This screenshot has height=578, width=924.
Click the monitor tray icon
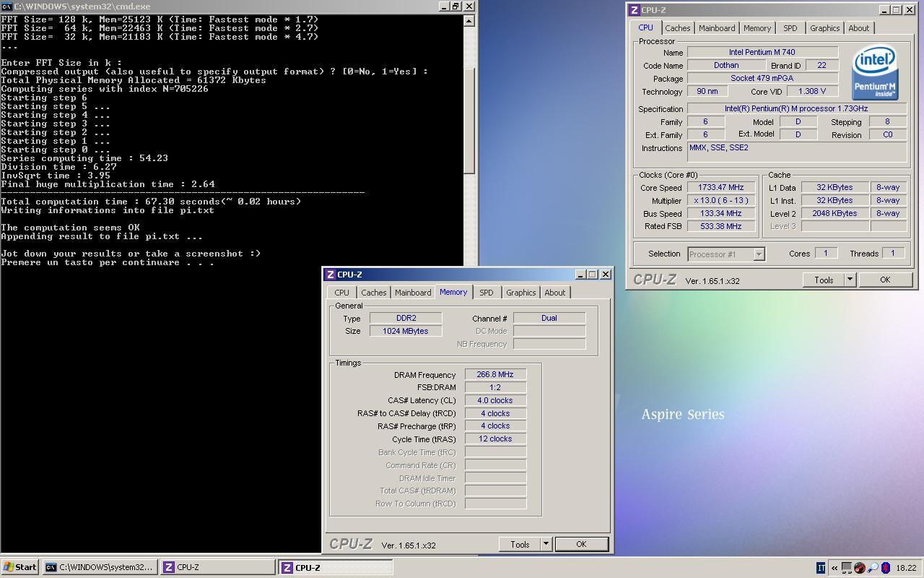847,568
